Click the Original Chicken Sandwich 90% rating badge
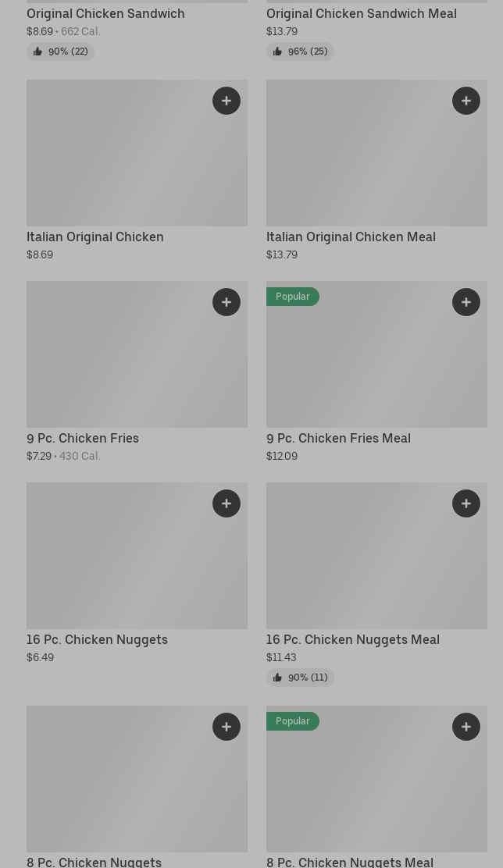This screenshot has height=868, width=503. (60, 52)
